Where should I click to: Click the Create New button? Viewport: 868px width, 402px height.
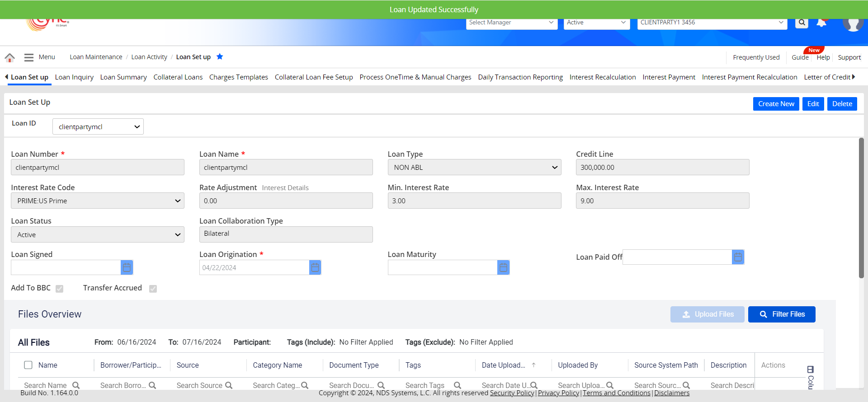(x=776, y=104)
